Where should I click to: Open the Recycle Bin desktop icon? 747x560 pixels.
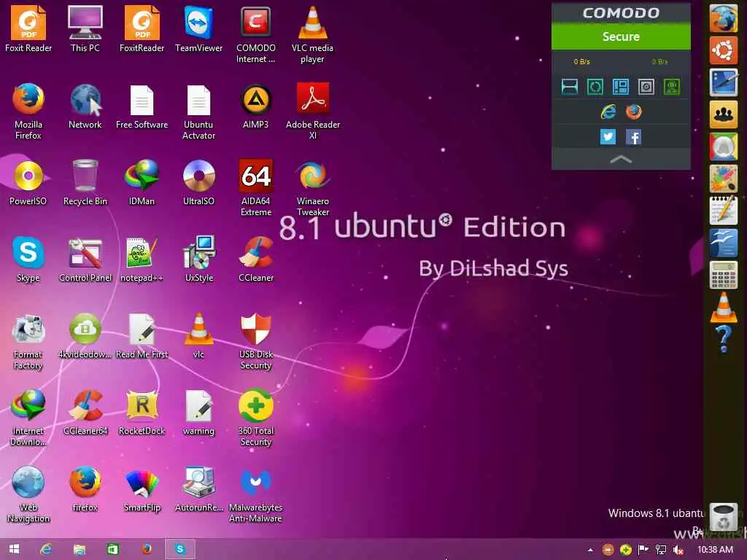(85, 182)
